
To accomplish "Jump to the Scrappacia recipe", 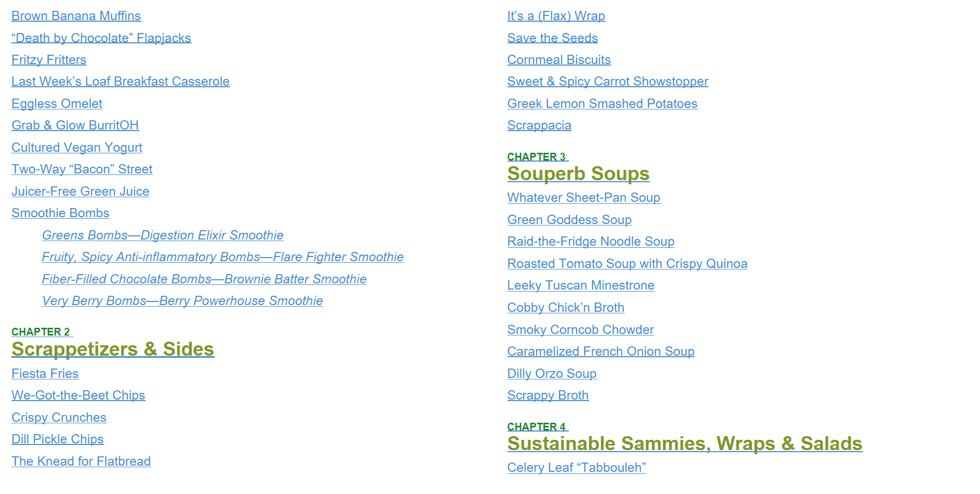I will 539,125.
